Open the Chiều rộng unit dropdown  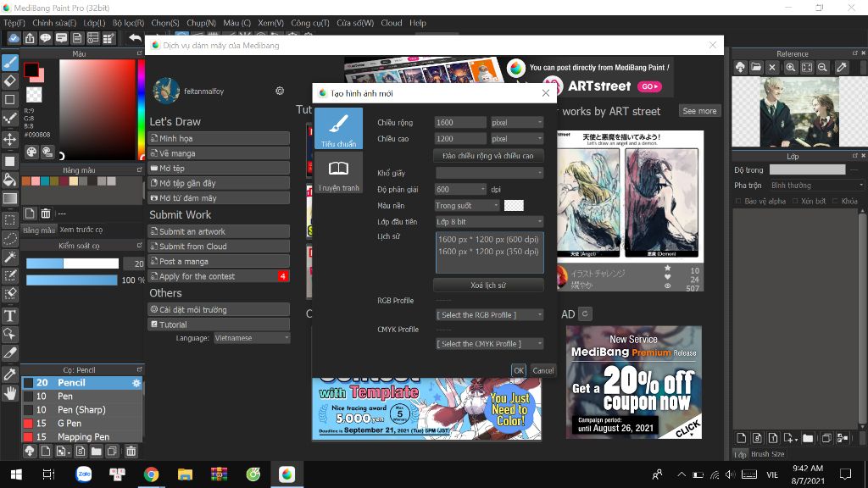point(517,122)
